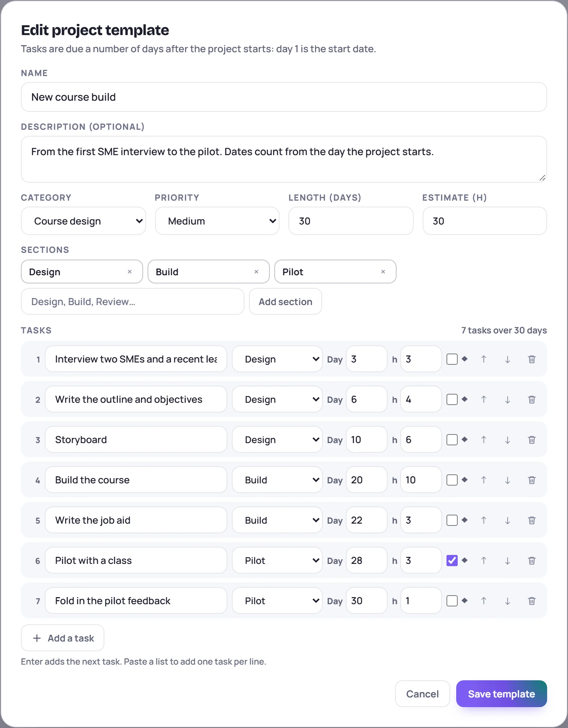Screen dimensions: 568x728
Task: Move Pilot with a class up
Action: tap(484, 561)
